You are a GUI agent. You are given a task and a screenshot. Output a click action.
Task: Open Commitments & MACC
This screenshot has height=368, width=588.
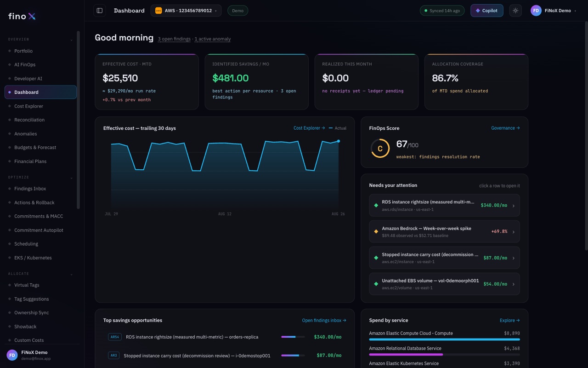(40, 216)
